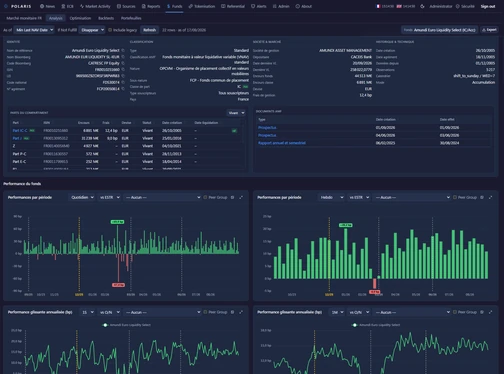Image resolution: width=504 pixels, height=374 pixels.
Task: Switch to the Optimisation tab
Action: (80, 18)
